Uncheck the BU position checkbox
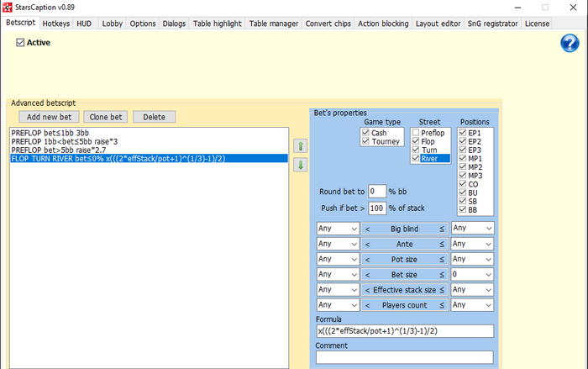The height and width of the screenshot is (369, 588). [464, 192]
